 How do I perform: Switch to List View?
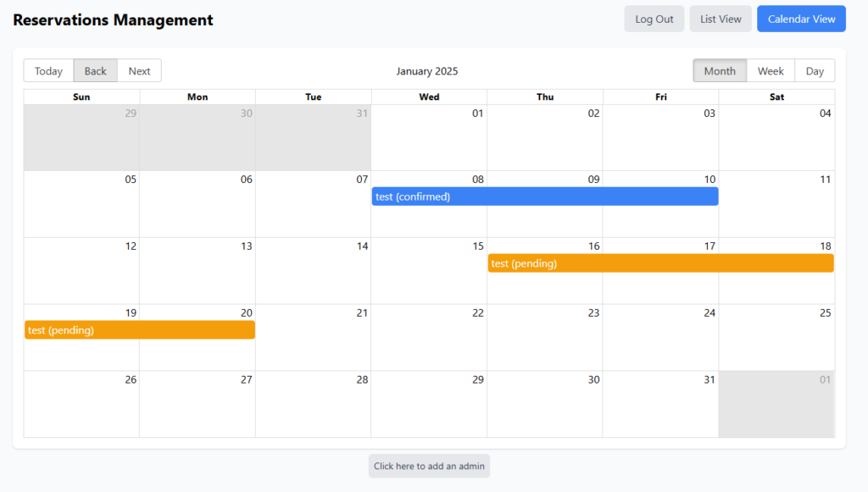point(721,19)
